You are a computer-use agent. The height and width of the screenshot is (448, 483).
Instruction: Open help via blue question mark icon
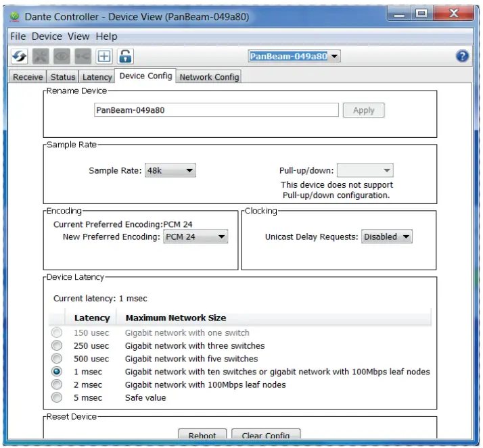(463, 56)
